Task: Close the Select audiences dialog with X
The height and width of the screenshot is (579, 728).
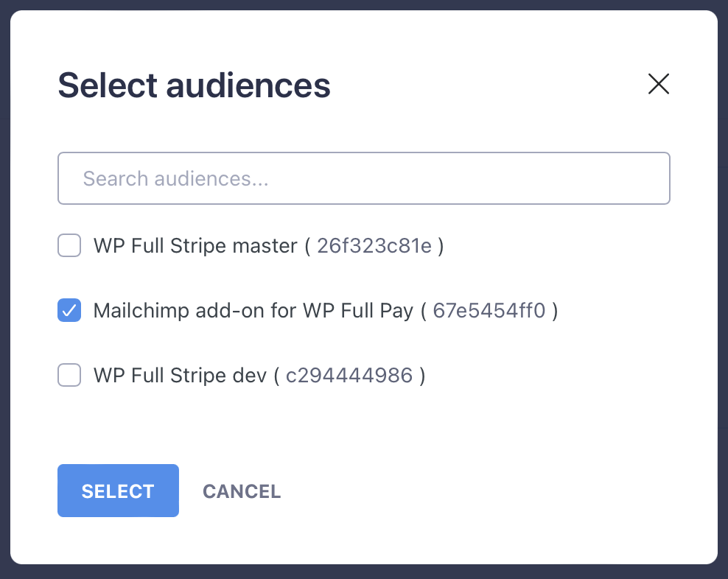Action: click(x=658, y=84)
